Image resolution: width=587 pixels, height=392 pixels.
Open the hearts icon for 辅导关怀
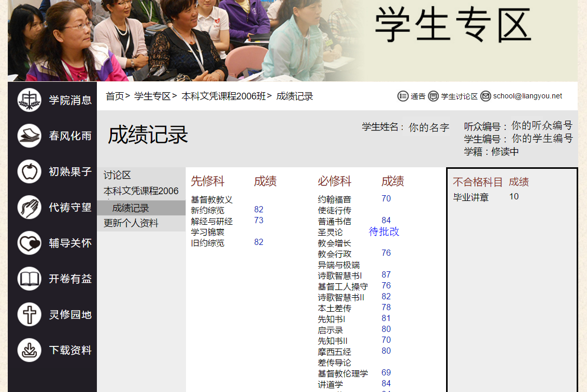tap(30, 243)
